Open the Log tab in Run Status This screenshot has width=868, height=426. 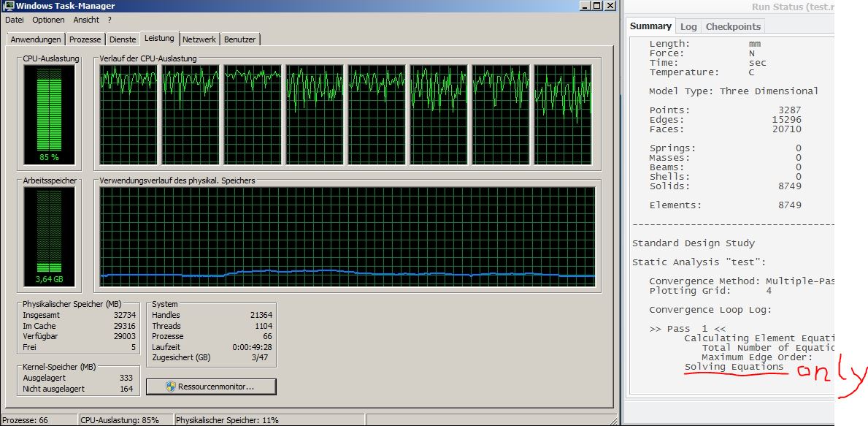[688, 26]
